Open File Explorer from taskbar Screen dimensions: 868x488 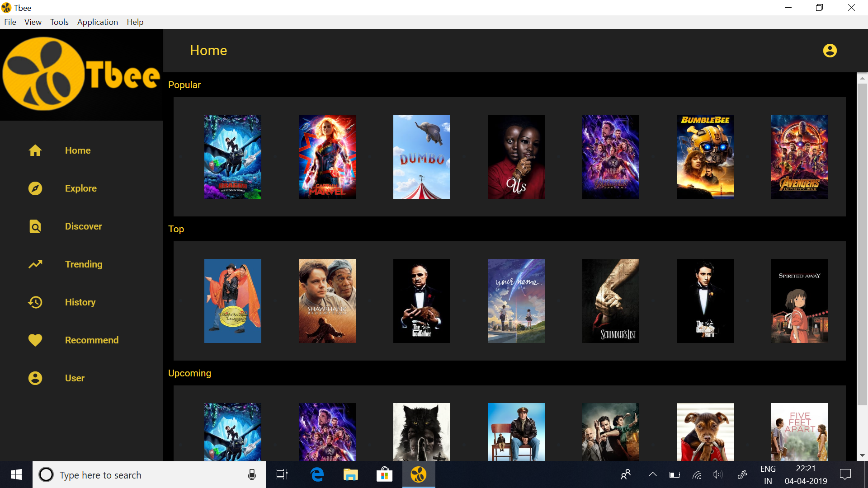point(351,474)
